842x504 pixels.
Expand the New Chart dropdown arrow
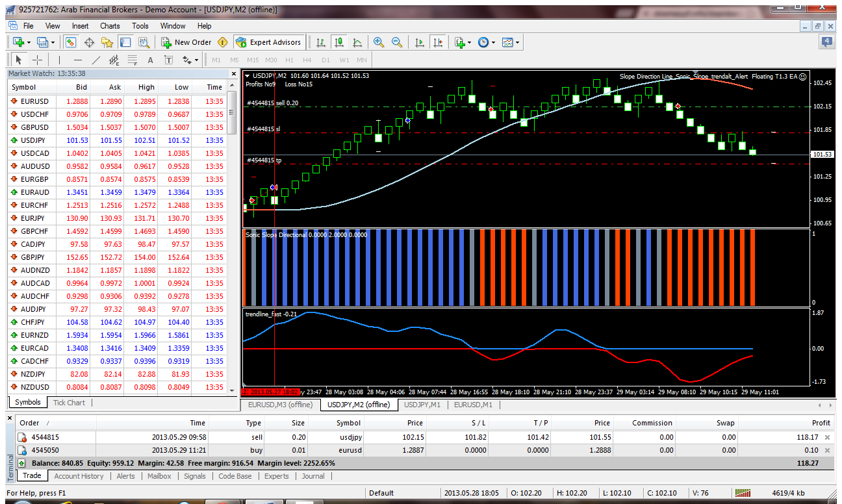click(x=29, y=42)
